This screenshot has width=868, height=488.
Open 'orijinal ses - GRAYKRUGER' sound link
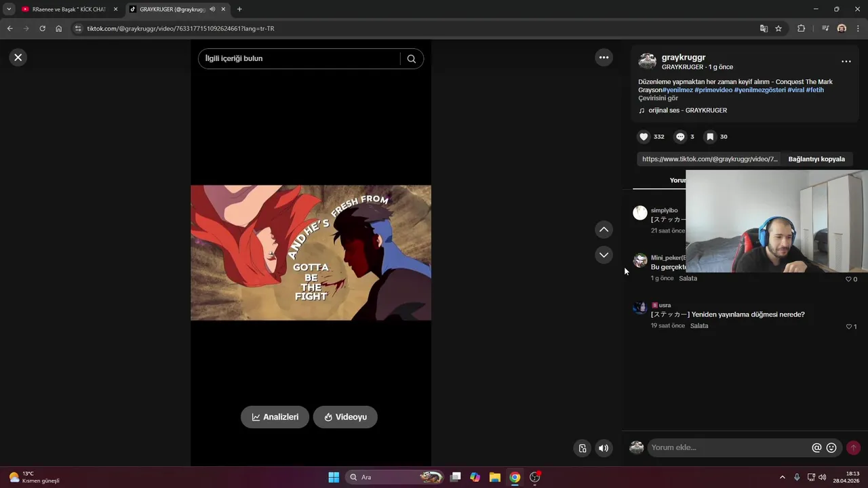(688, 110)
